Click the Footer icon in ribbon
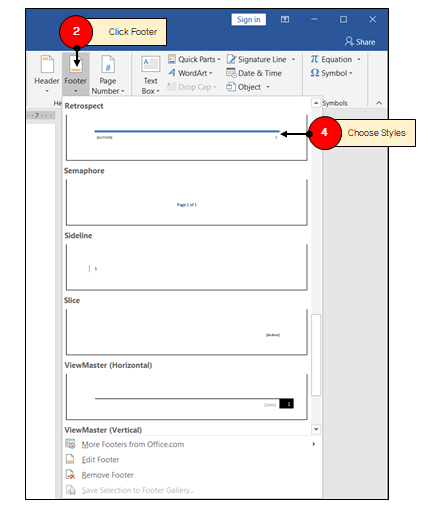This screenshot has width=430, height=517. click(76, 64)
